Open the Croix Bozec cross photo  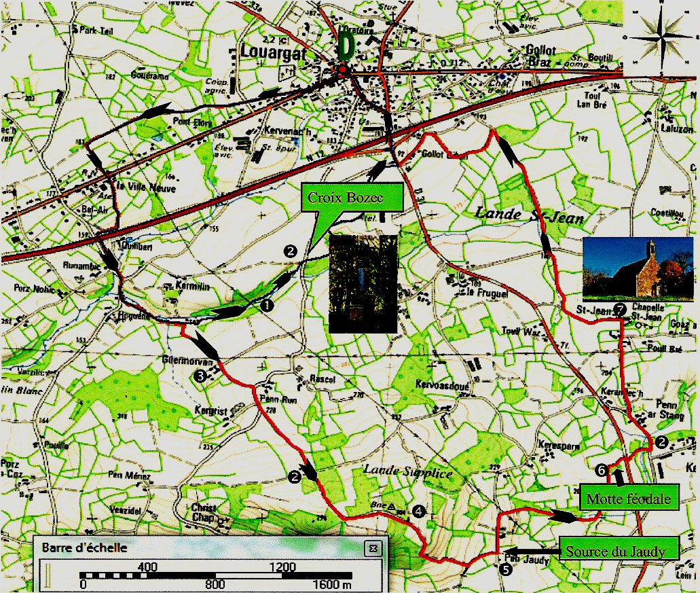coord(363,283)
